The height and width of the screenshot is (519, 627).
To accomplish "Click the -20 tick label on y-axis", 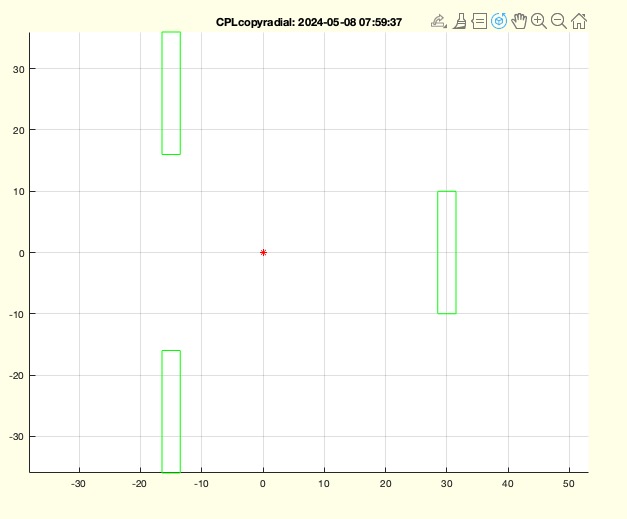I will click(14, 375).
